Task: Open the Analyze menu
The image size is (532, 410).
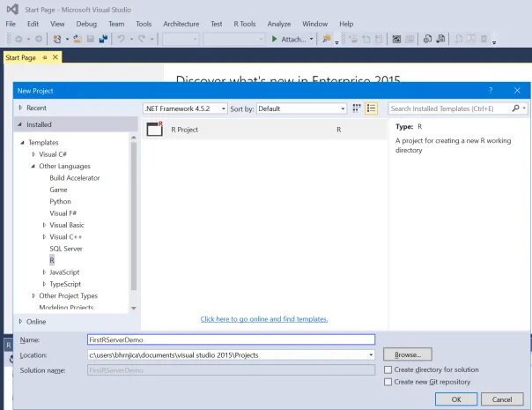Action: 279,24
